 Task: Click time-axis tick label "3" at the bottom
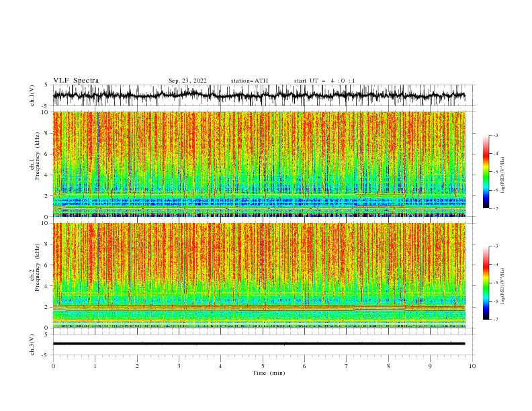pyautogui.click(x=179, y=366)
